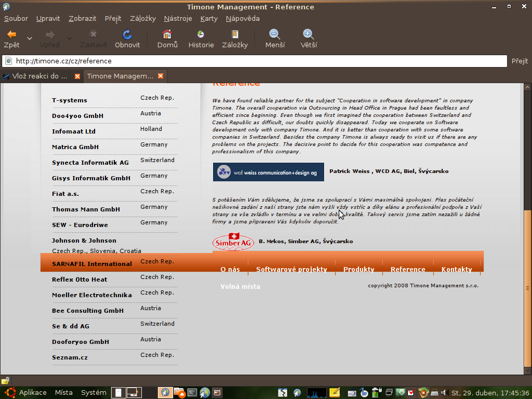Click the 'Synecta Informatik AG' entry
Viewport: 532px width, 399px height.
click(90, 163)
